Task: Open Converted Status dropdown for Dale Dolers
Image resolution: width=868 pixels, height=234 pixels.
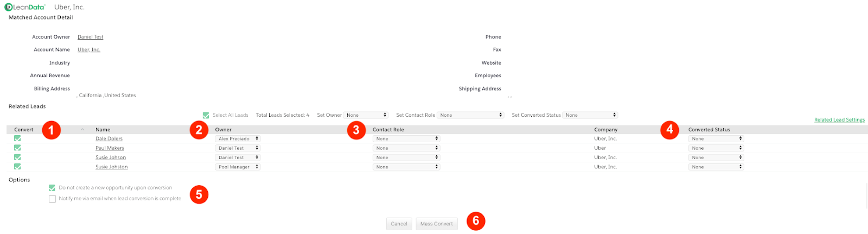Action: pos(716,138)
